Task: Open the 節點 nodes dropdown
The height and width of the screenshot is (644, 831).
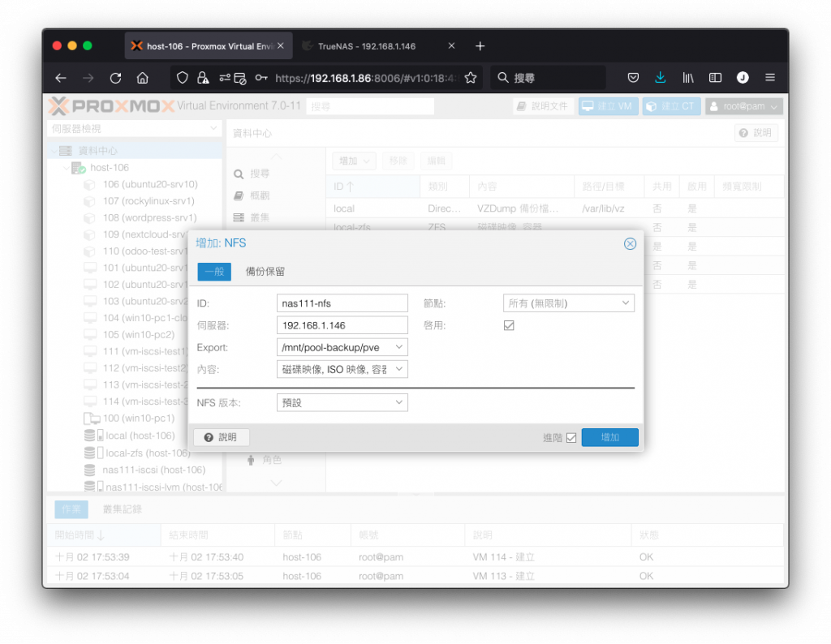Action: pos(625,303)
